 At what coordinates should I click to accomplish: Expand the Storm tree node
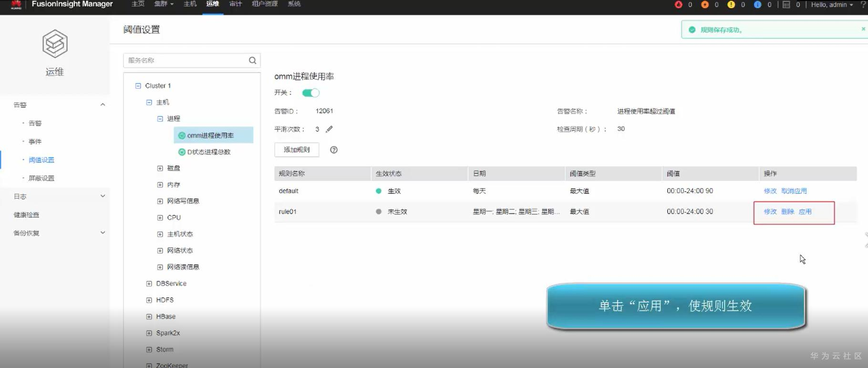149,349
